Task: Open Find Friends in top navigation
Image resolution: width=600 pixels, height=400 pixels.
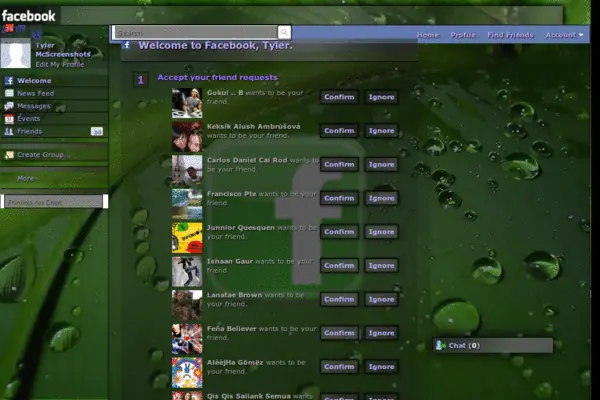Action: tap(510, 35)
